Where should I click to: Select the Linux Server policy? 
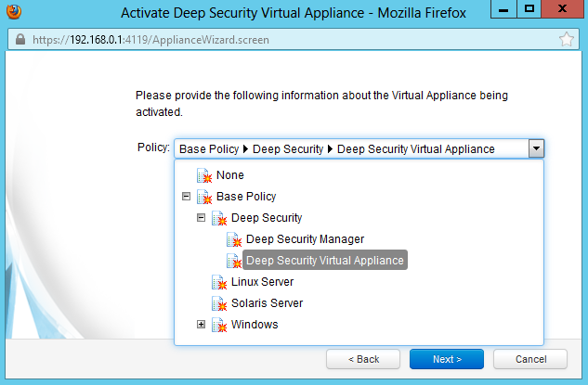pyautogui.click(x=262, y=282)
